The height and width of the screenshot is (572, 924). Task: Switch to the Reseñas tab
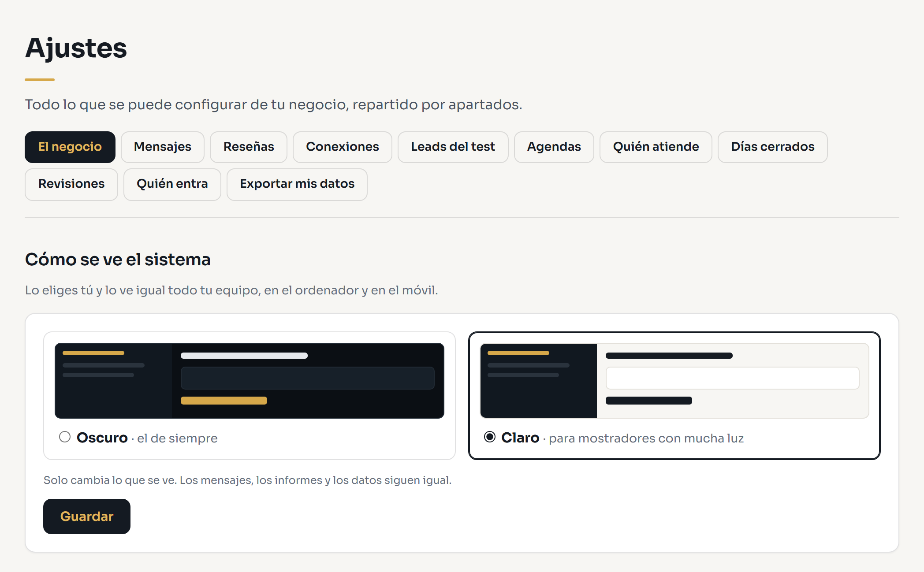click(249, 147)
